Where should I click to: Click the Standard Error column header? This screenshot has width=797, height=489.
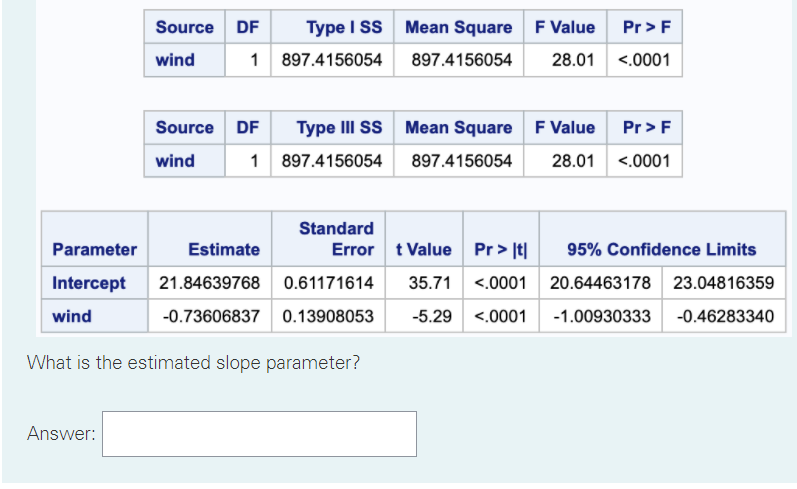336,239
